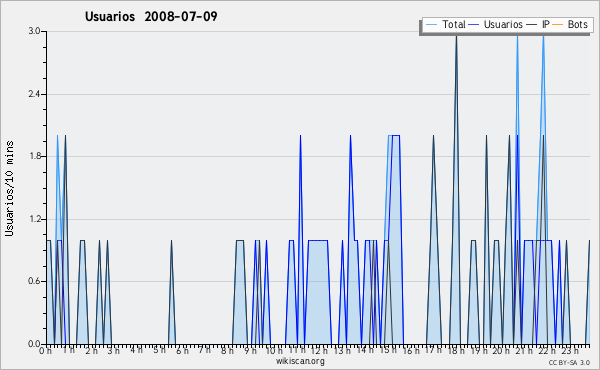
Task: Click the '20 h' x-axis label
Action: point(501,350)
